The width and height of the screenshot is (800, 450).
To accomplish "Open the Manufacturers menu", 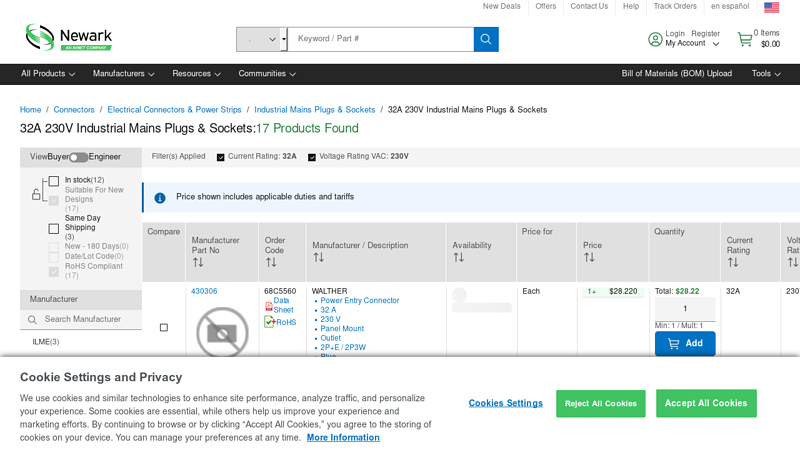I will 123,74.
